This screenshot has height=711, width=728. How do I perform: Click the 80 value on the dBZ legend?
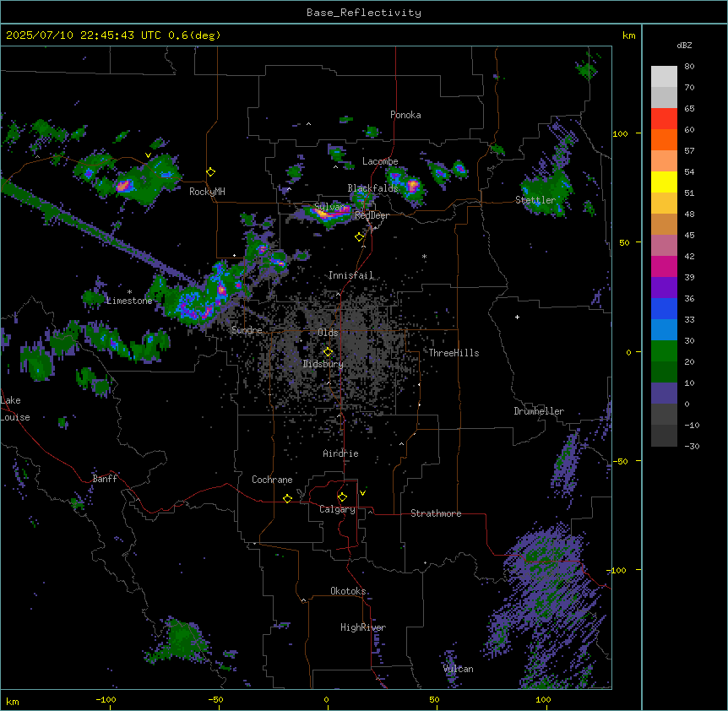tap(689, 66)
